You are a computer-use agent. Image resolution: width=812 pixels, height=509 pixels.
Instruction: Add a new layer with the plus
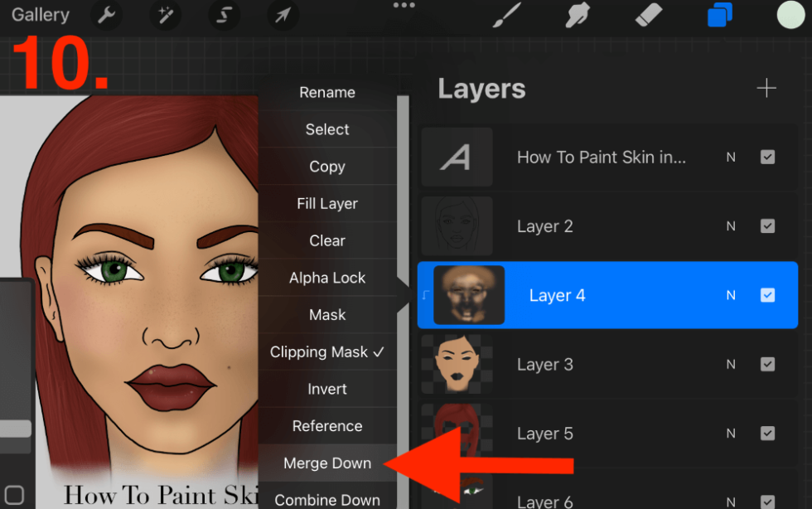766,88
